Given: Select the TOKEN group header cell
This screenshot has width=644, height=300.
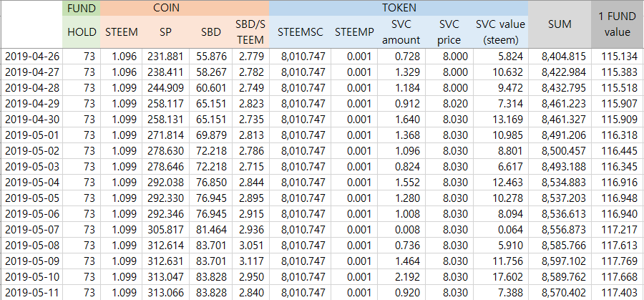Looking at the screenshot, I should click(399, 8).
